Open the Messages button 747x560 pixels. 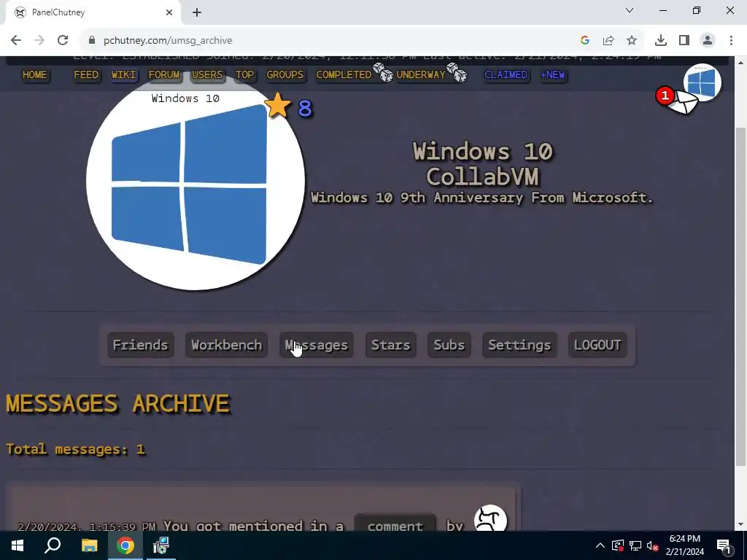[x=317, y=345]
